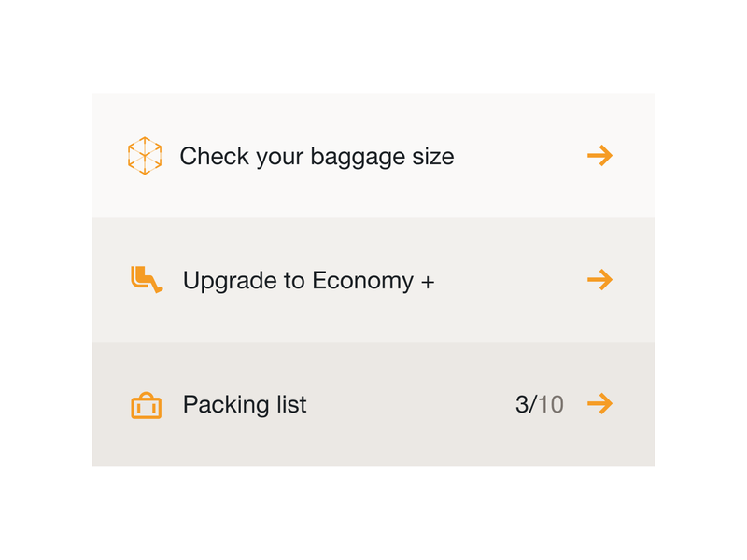Expand the baggage size section via its arrow
This screenshot has height=560, width=747.
coord(601,155)
